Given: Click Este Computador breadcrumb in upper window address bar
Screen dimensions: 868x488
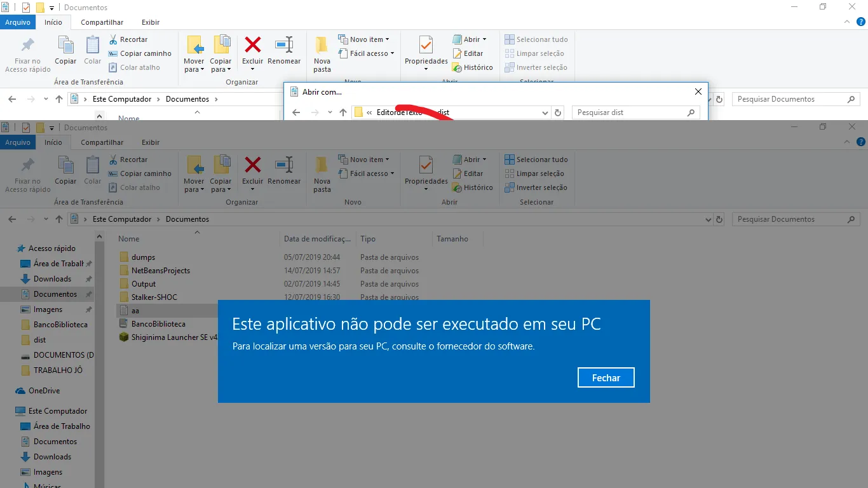Looking at the screenshot, I should point(122,99).
